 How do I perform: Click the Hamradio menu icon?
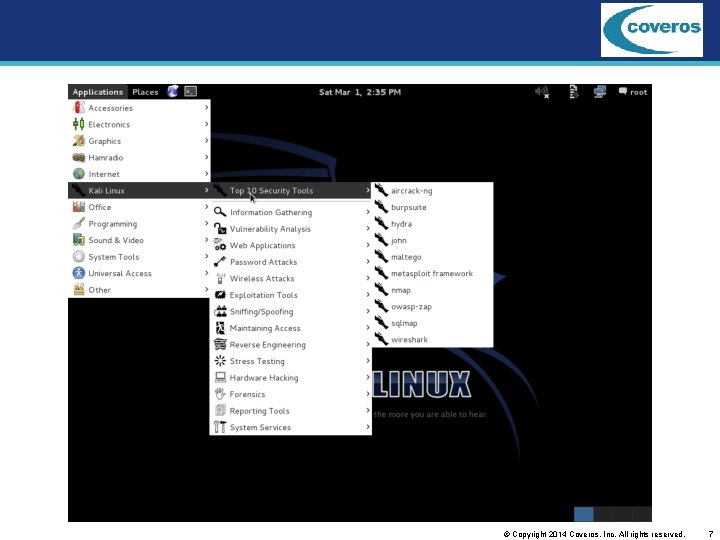click(x=79, y=157)
